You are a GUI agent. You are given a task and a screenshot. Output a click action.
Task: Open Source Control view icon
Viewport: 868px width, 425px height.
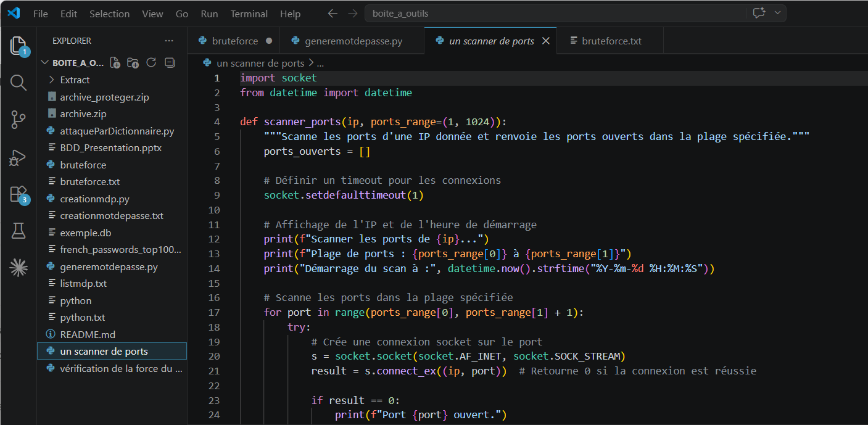pos(19,120)
